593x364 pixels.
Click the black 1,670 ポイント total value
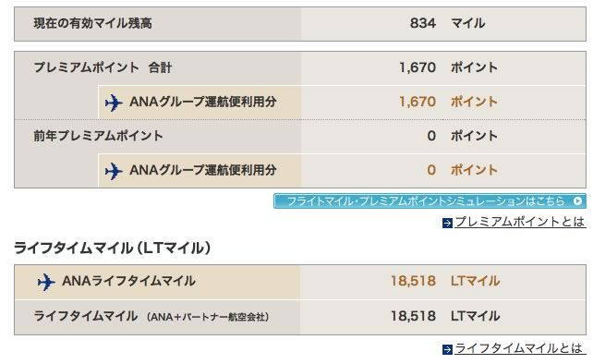[x=448, y=67]
